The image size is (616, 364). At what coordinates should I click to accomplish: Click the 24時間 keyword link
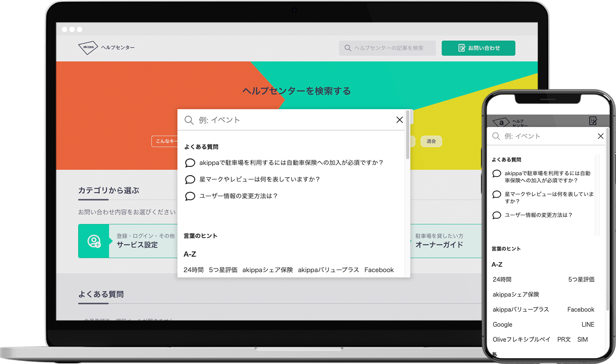194,270
